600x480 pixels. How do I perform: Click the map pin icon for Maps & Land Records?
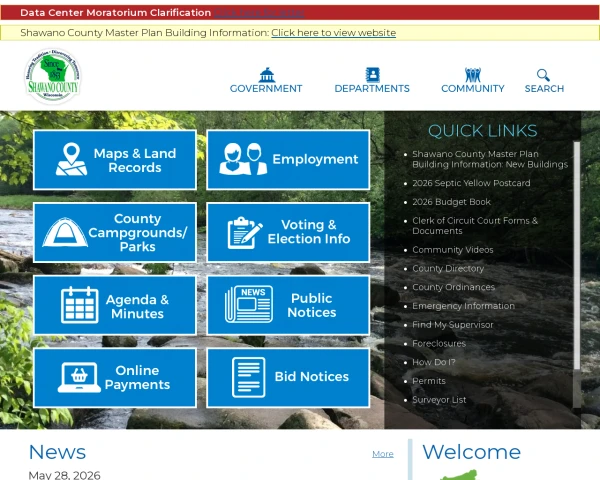(x=72, y=159)
